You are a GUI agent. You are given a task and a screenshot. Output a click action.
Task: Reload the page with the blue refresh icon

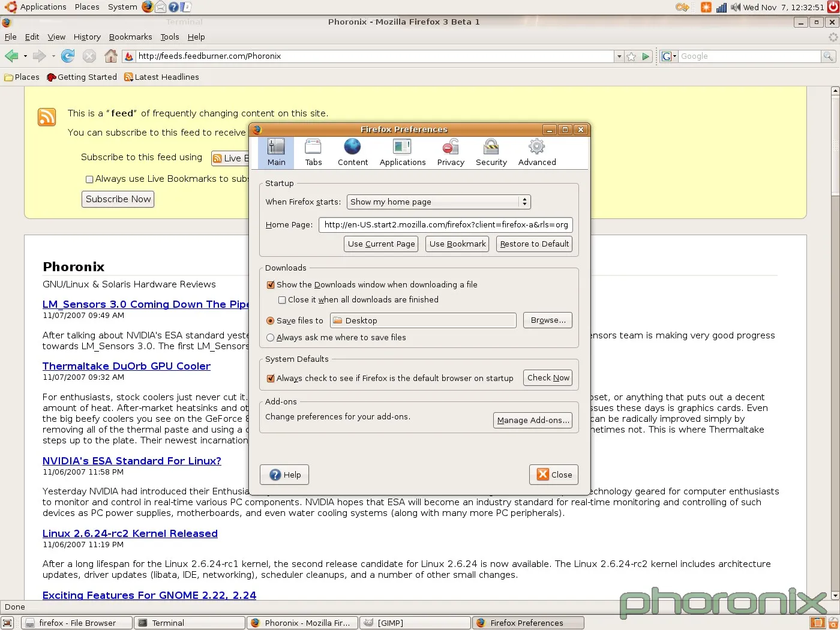(68, 56)
